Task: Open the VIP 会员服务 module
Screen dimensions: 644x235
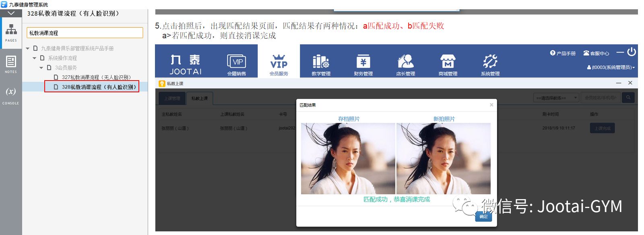Action: click(279, 65)
